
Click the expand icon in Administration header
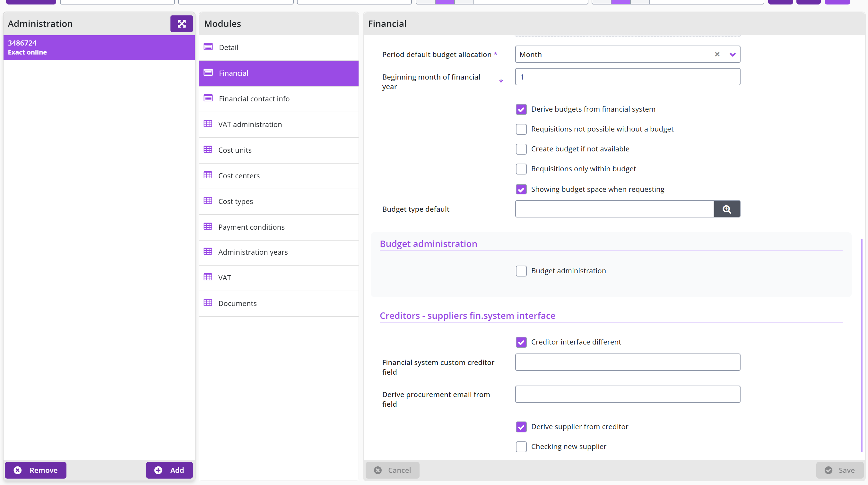coord(181,24)
